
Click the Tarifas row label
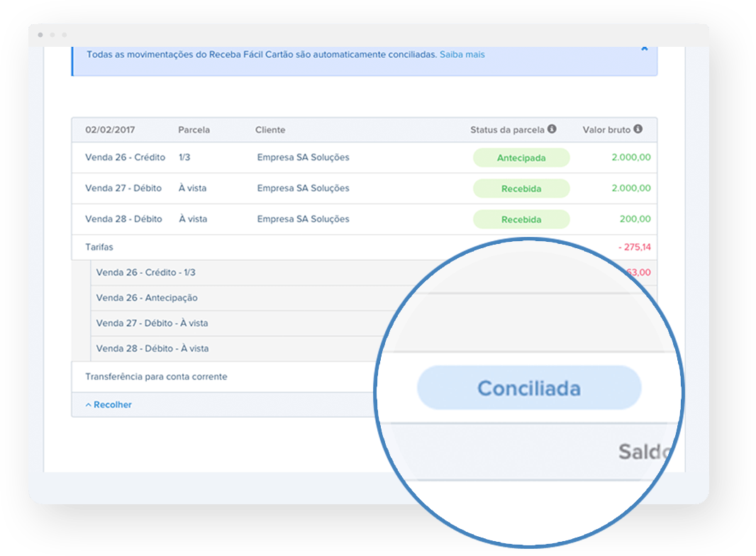[99, 247]
